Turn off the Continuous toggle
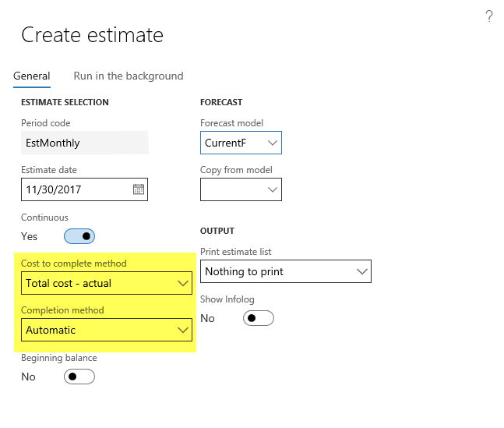The height and width of the screenshot is (428, 504). (79, 236)
